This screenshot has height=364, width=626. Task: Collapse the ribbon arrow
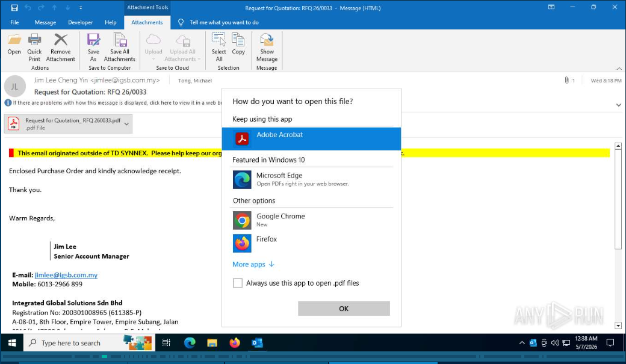pyautogui.click(x=619, y=68)
